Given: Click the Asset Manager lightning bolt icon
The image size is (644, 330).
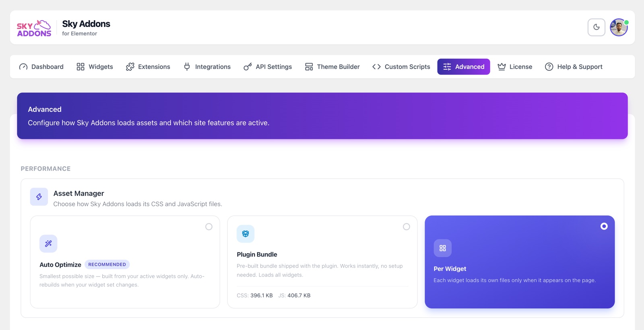Looking at the screenshot, I should 39,197.
